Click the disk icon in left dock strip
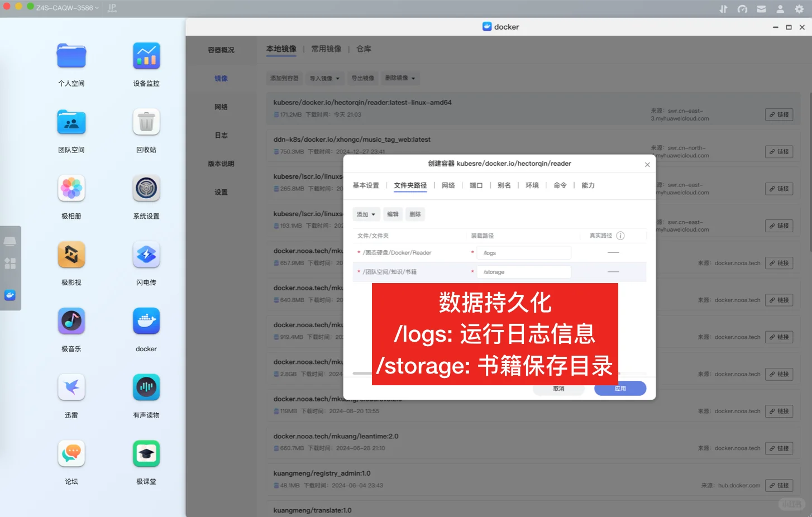 (10, 241)
